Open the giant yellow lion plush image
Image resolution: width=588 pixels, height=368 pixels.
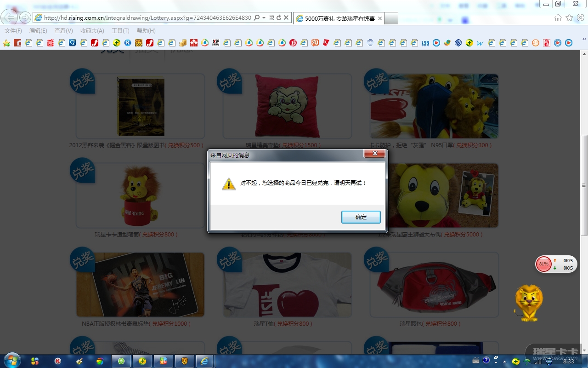point(435,195)
